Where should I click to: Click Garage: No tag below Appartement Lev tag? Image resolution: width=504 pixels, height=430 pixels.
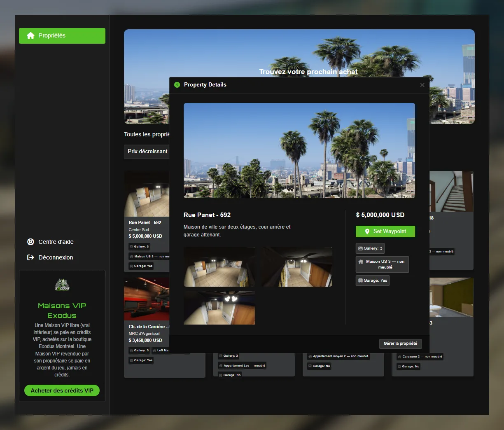click(230, 375)
